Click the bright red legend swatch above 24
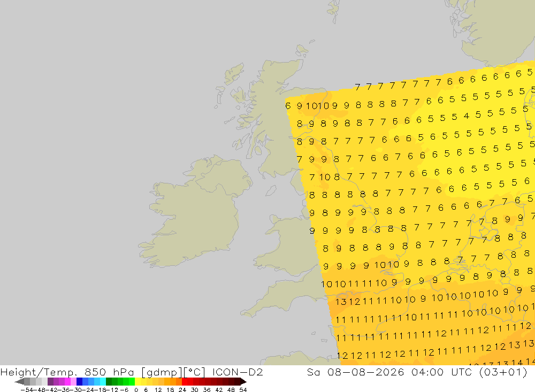This screenshot has height=392, width=535. tap(185, 381)
